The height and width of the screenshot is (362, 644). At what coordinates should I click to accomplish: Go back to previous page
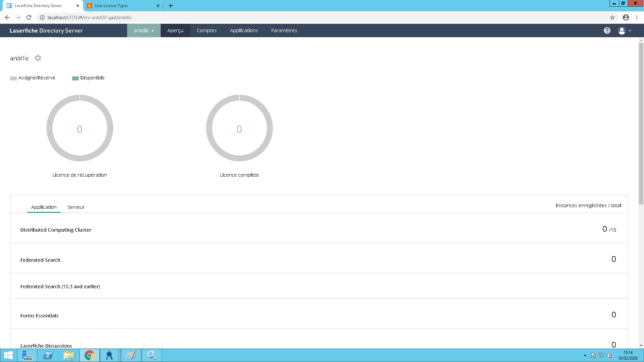(7, 17)
